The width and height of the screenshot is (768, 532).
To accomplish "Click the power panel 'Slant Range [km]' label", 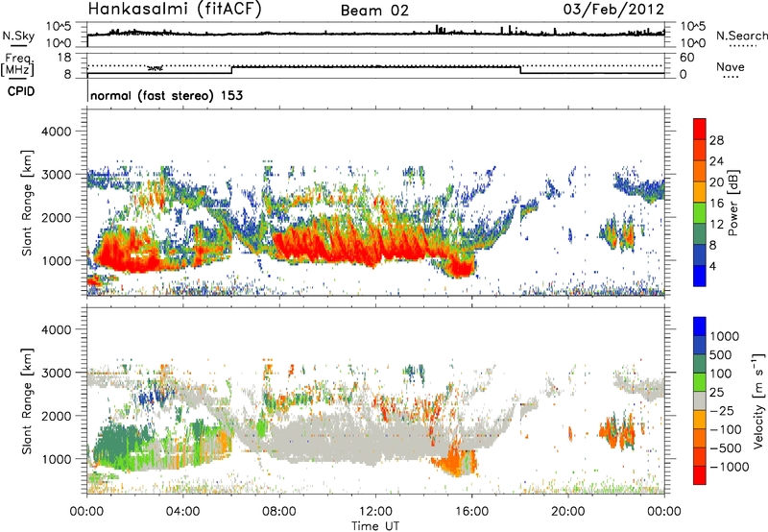I will (27, 203).
